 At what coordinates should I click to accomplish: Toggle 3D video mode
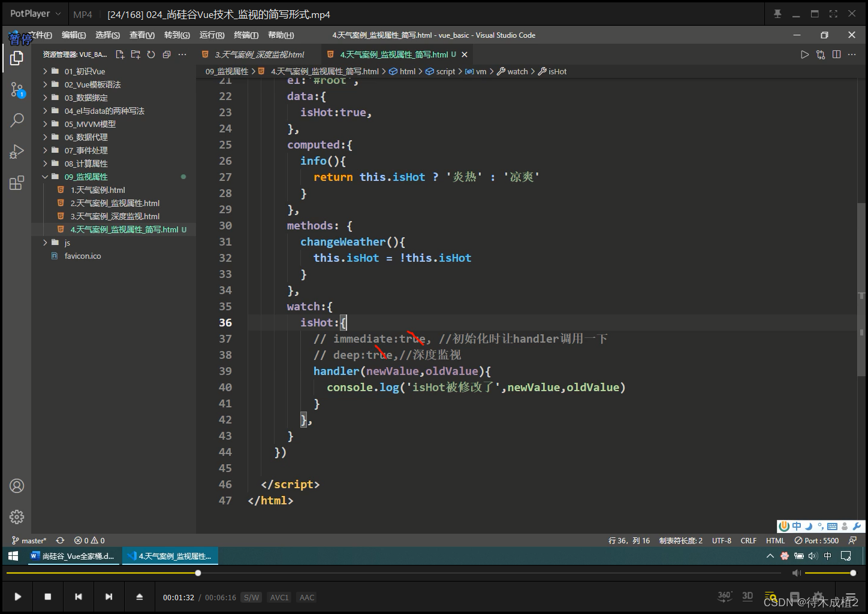[x=748, y=596]
